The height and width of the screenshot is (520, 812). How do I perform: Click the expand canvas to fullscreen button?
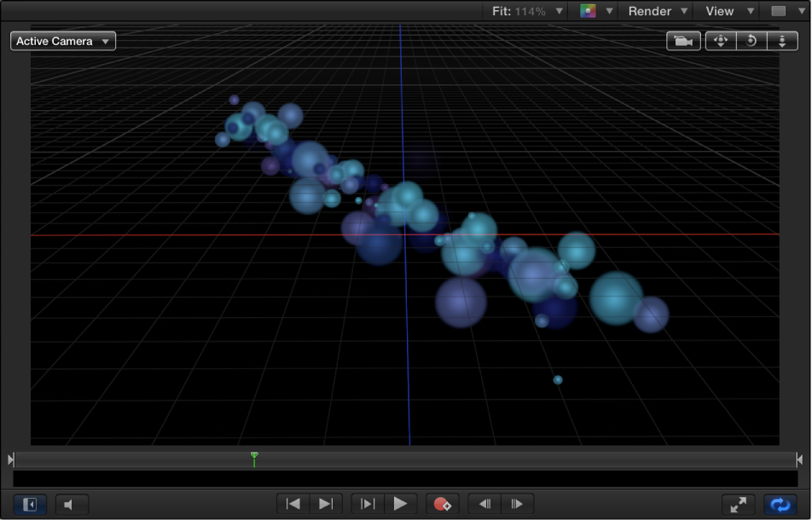click(x=737, y=504)
